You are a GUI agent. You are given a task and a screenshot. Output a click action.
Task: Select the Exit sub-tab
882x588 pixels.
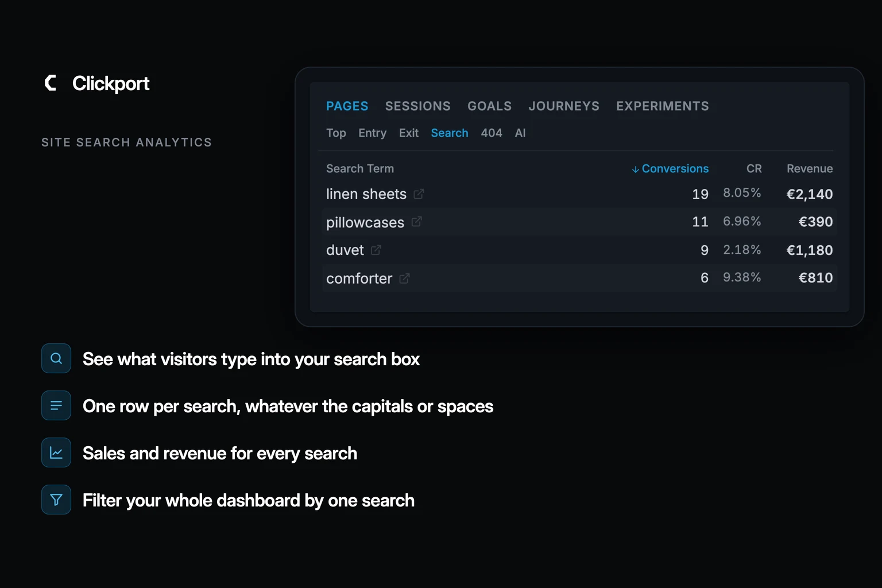tap(409, 133)
